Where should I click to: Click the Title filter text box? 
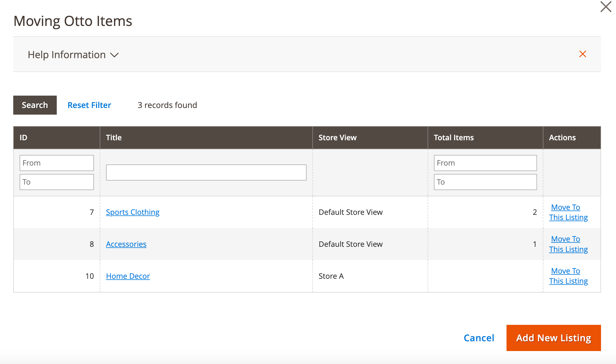(206, 172)
